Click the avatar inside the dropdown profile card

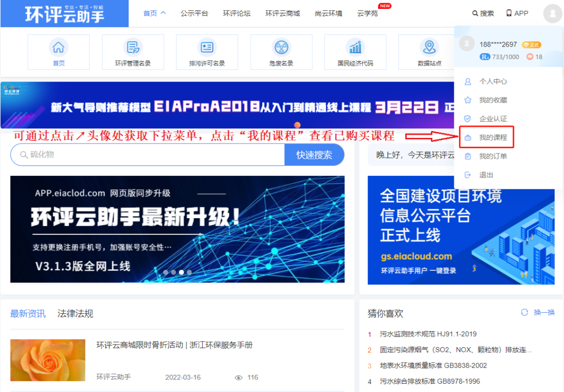coord(467,44)
